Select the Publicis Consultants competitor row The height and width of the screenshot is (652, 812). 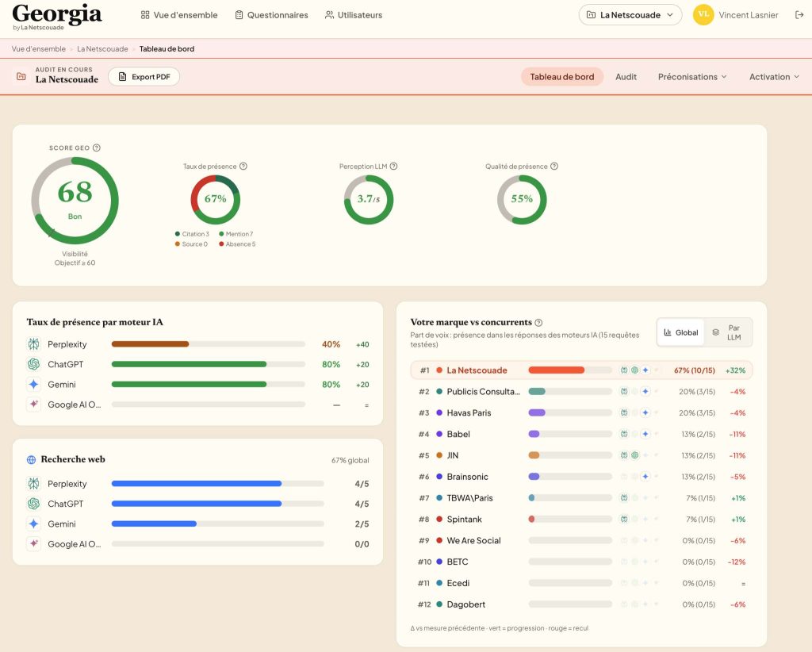[x=581, y=392]
